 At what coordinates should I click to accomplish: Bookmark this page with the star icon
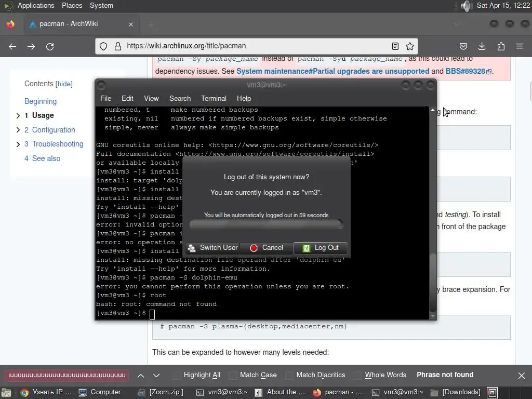point(410,46)
